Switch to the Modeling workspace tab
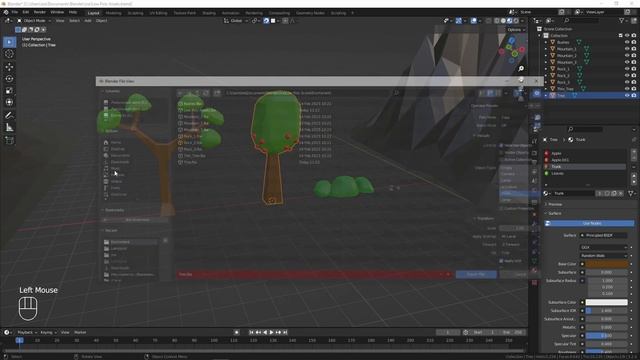This screenshot has height=360, width=640. 113,13
